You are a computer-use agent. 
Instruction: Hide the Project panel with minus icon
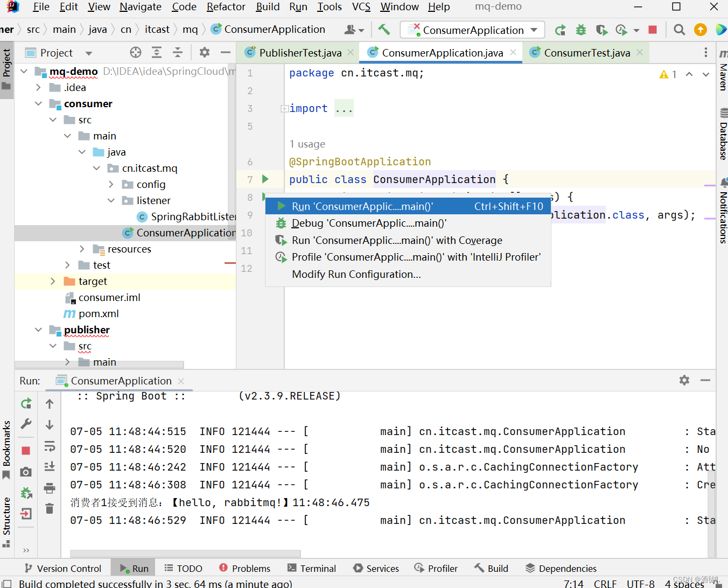(x=226, y=52)
